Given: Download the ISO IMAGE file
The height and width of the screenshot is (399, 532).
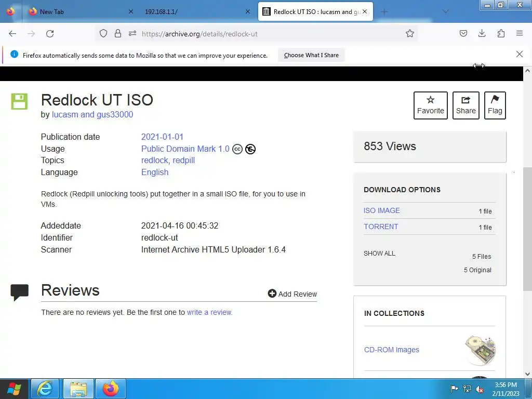Looking at the screenshot, I should [382, 210].
